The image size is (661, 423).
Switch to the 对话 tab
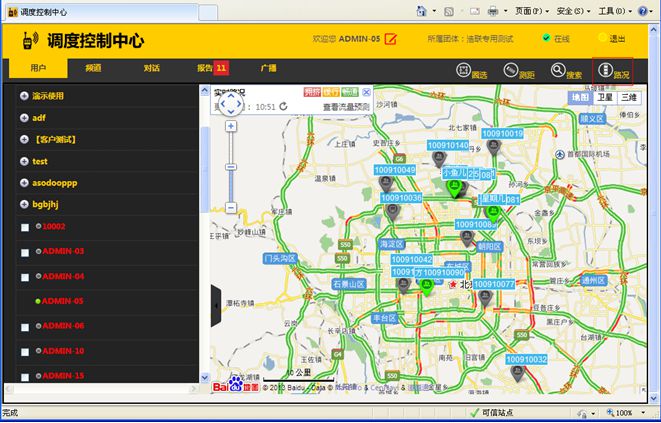[151, 68]
